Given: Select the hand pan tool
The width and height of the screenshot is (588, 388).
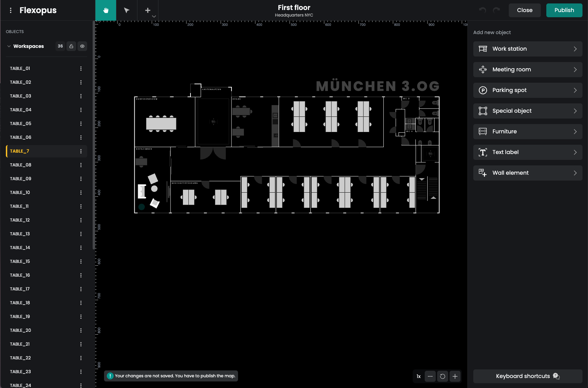Looking at the screenshot, I should click(x=106, y=10).
